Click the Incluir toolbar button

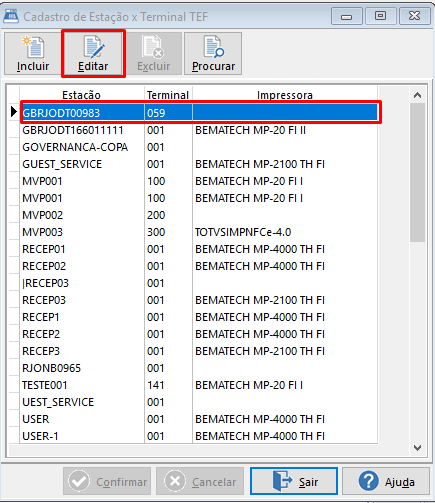(x=33, y=54)
